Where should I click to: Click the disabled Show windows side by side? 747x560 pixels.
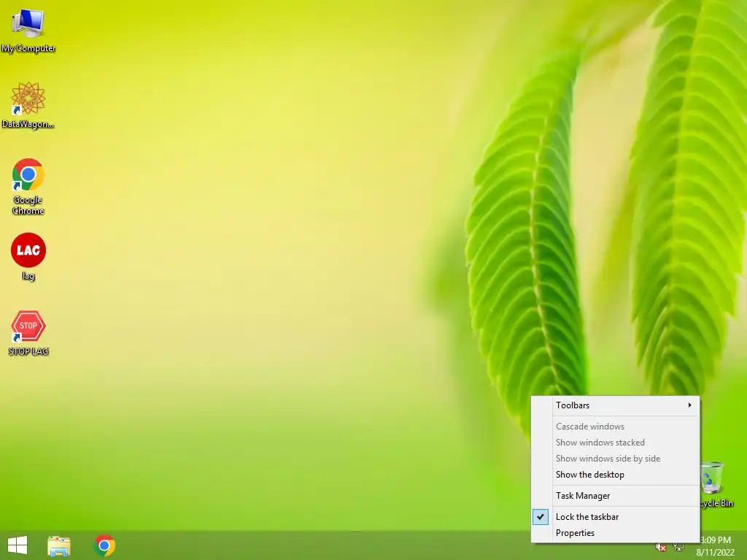tap(615, 459)
